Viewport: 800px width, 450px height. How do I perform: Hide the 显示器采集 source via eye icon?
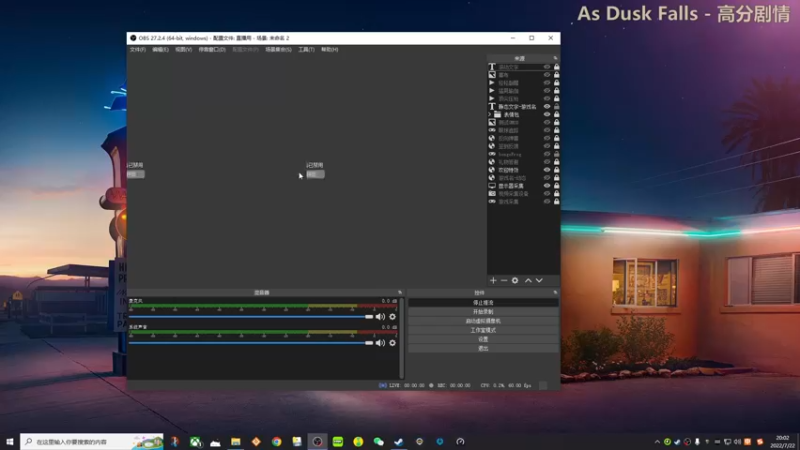click(x=547, y=186)
